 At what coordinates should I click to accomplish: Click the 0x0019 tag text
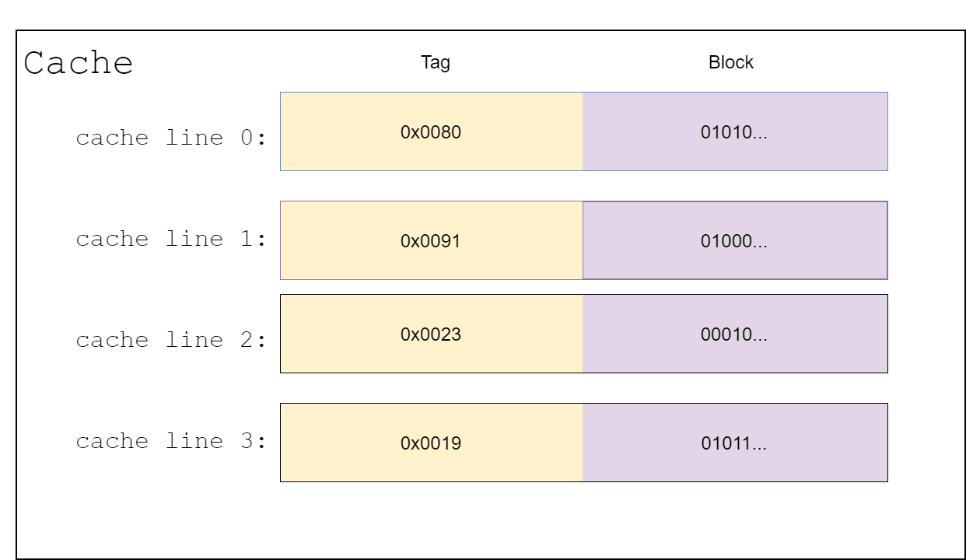tap(431, 443)
